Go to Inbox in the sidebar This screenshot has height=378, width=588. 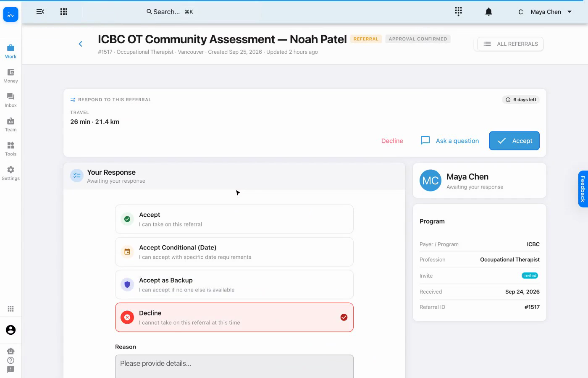pos(10,100)
